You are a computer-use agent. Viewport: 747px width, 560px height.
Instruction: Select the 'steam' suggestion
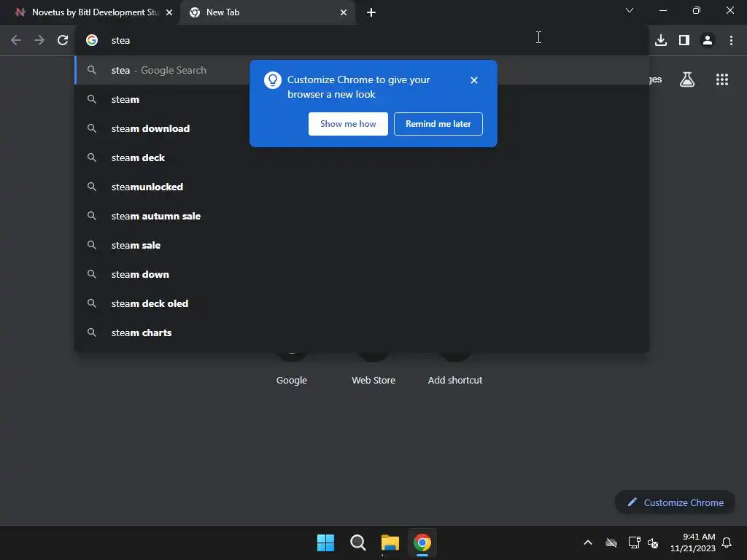[362, 99]
